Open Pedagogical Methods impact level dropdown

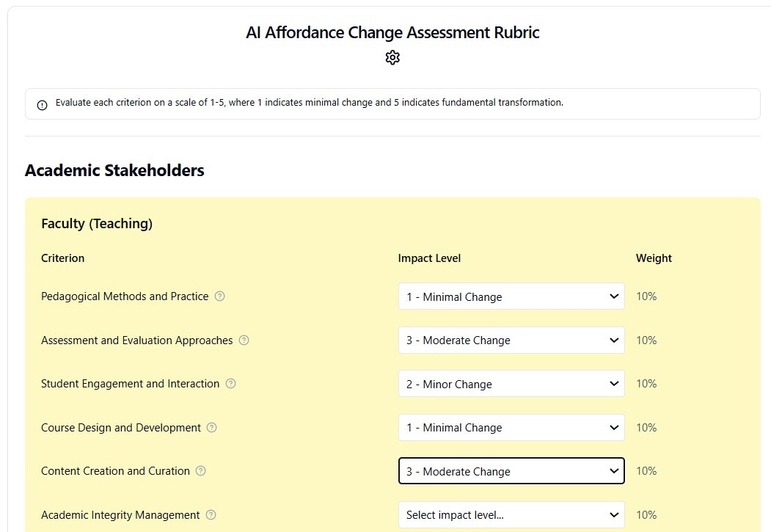(x=511, y=296)
